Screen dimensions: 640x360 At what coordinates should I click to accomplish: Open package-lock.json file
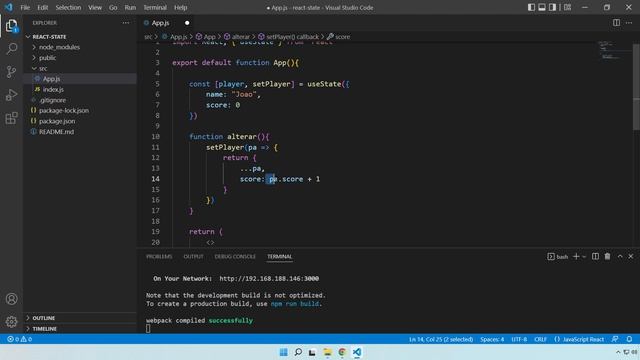(81, 111)
